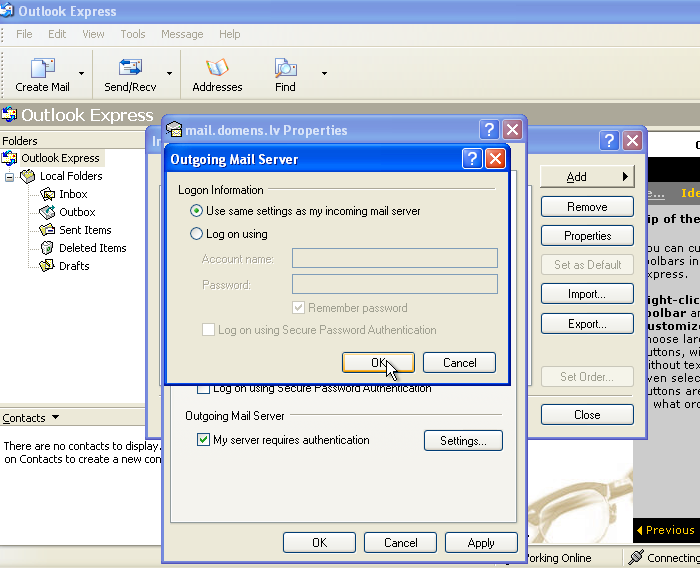Click Cancel in Outgoing Mail Server dialog
700x568 pixels.
pyautogui.click(x=459, y=363)
